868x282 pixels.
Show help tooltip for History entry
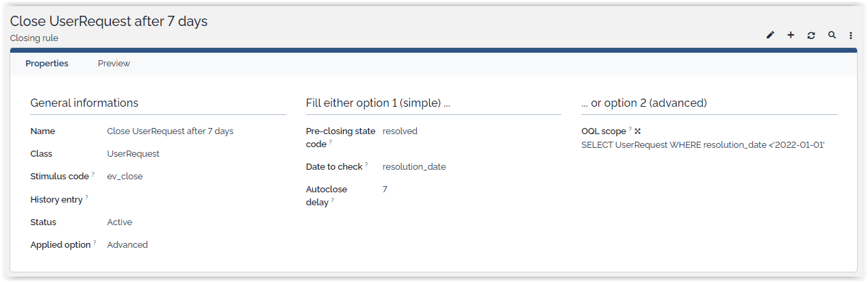87,198
